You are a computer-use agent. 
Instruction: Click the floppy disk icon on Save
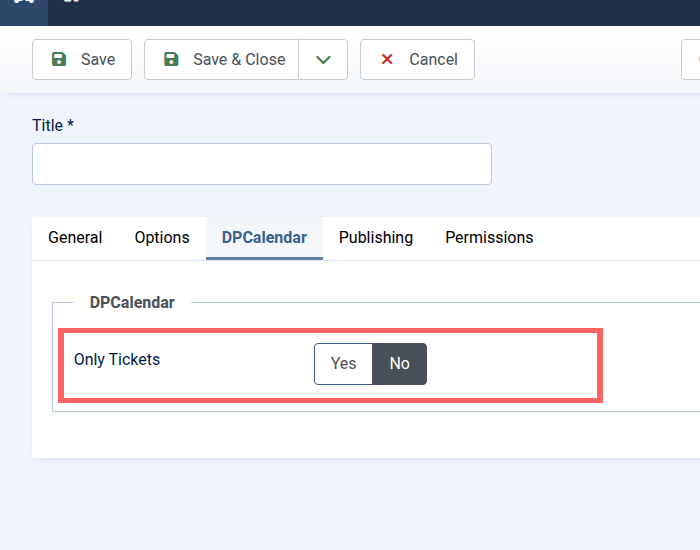[x=59, y=60]
